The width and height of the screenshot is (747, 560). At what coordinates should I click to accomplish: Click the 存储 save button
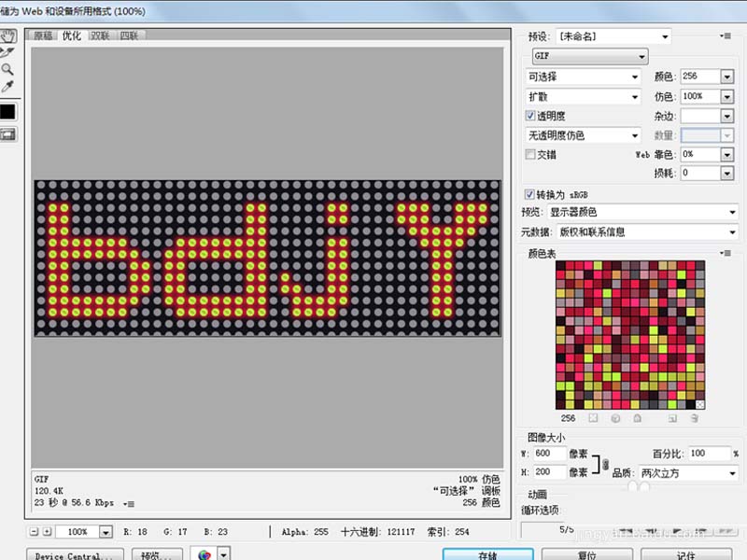pos(487,554)
